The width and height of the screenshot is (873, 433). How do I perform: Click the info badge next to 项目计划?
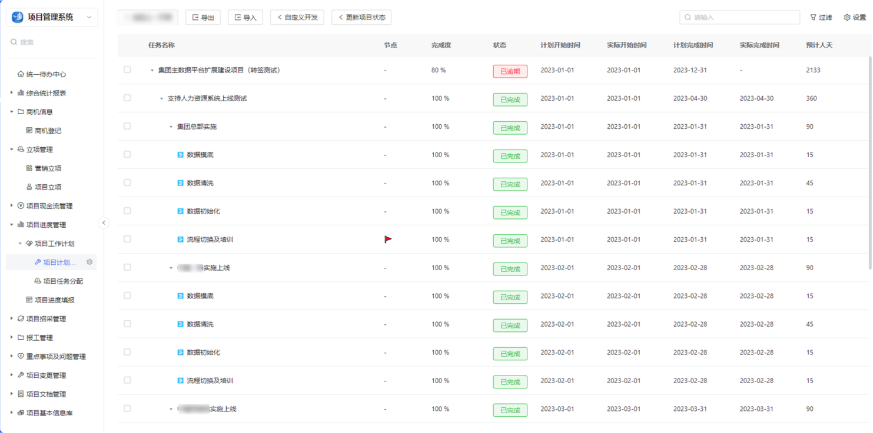(x=90, y=262)
